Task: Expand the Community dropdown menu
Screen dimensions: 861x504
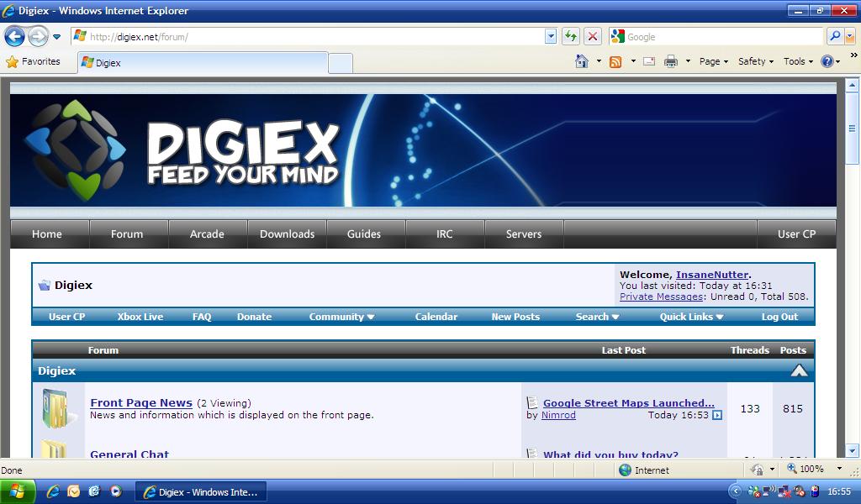Action: [341, 317]
